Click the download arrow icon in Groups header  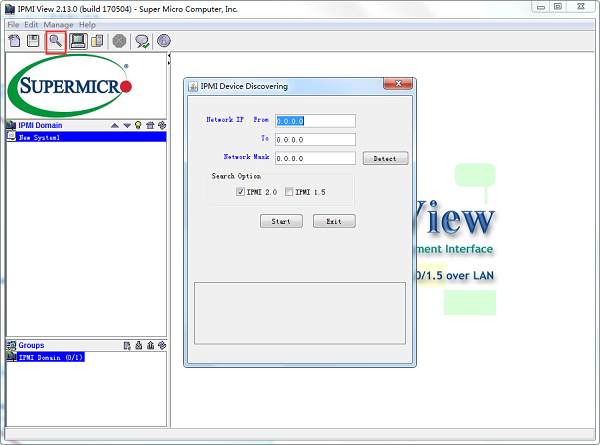coord(139,346)
